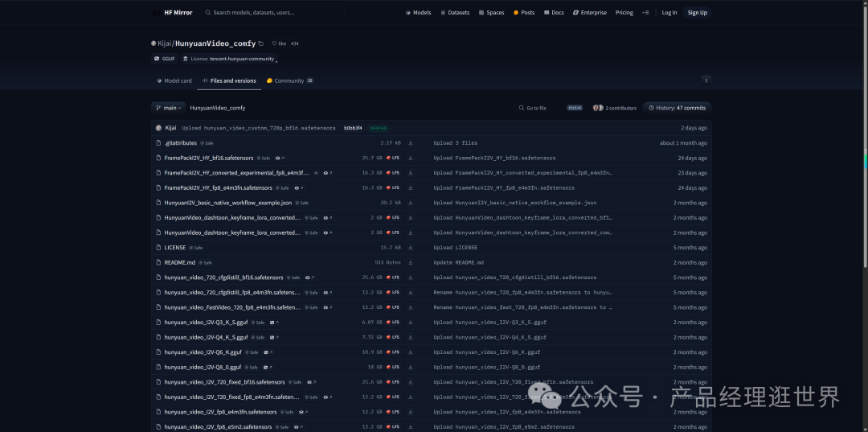
Task: Like the HunyuanVideo_comfy repository
Action: 279,43
